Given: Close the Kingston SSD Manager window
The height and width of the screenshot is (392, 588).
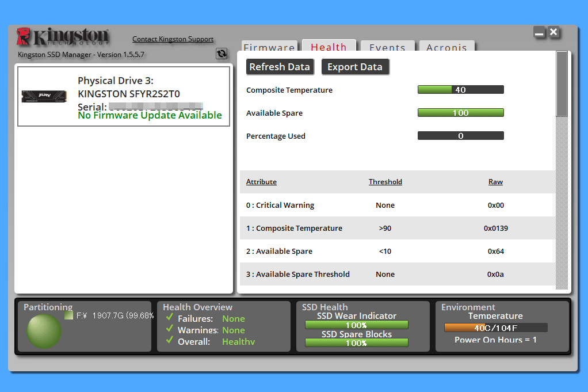Looking at the screenshot, I should [x=553, y=32].
